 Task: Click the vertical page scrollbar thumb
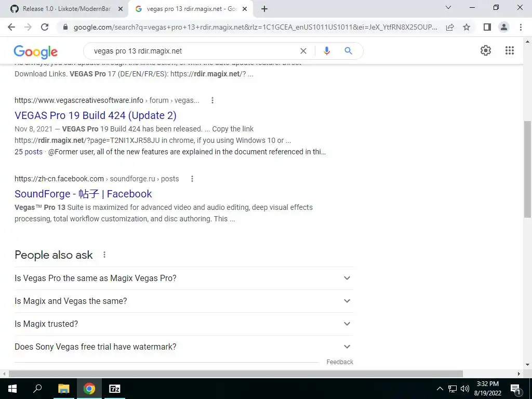coord(527,169)
